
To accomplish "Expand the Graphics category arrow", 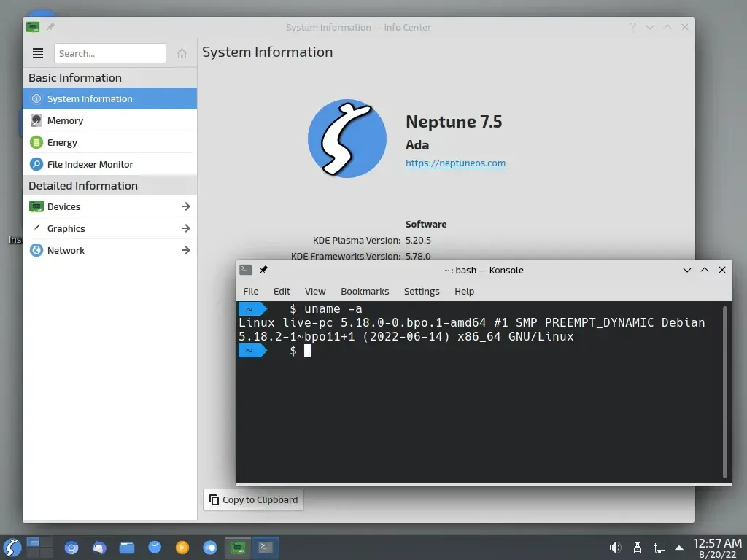I will click(186, 228).
